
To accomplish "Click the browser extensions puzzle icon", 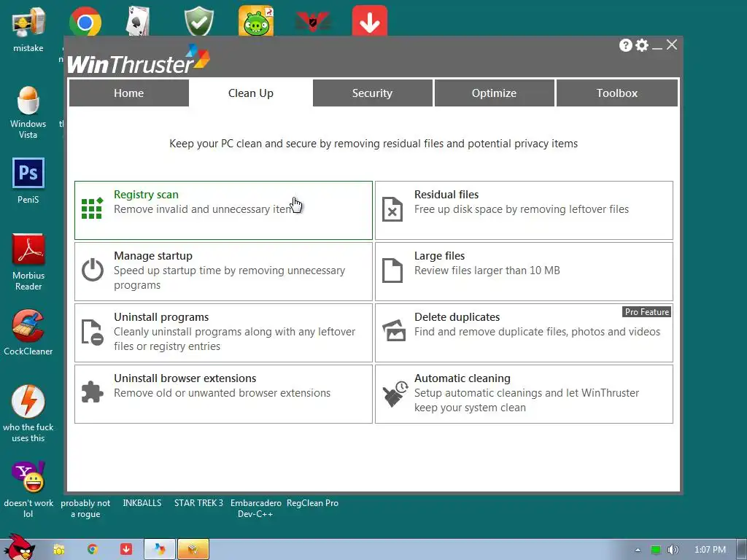I will tap(93, 392).
